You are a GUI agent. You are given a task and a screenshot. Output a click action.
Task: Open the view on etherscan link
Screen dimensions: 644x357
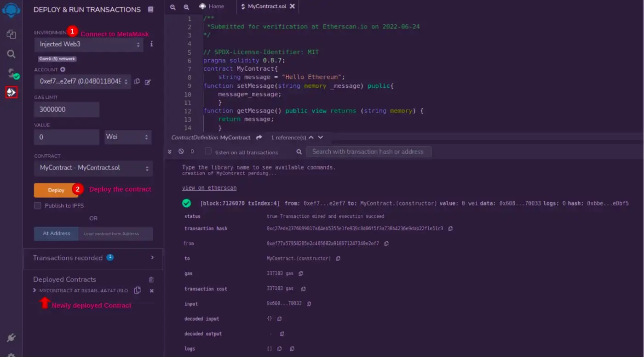(209, 188)
